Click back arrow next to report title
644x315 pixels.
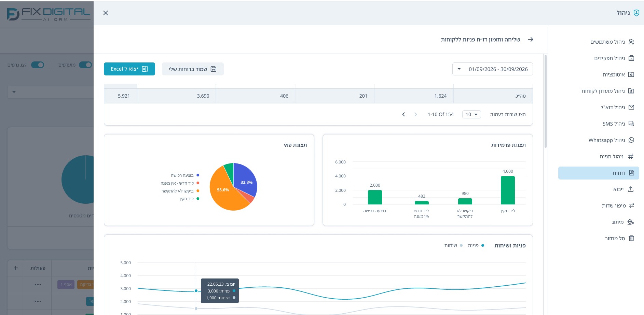530,40
